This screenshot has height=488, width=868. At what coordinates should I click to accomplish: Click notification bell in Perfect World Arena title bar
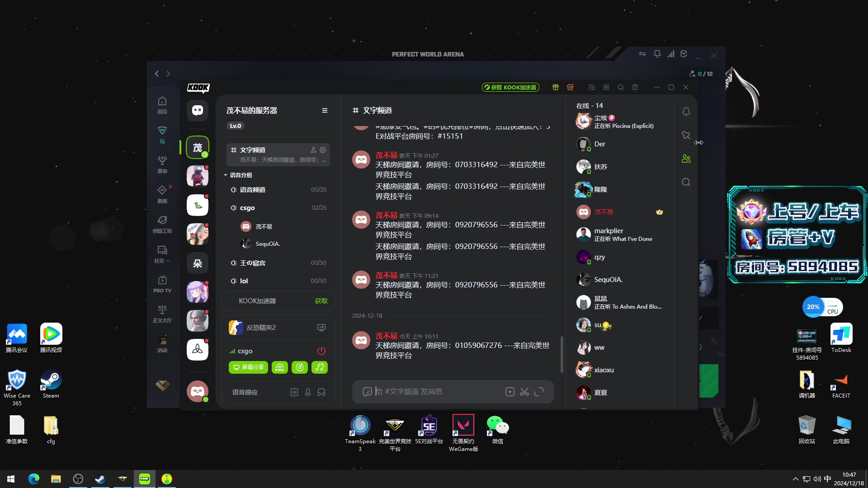tap(657, 54)
